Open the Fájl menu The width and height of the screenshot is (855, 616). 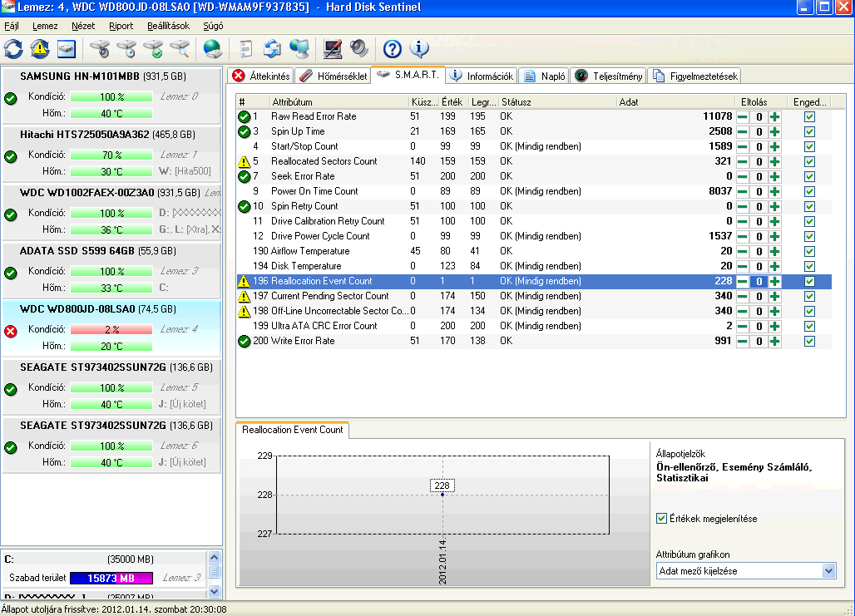(12, 26)
